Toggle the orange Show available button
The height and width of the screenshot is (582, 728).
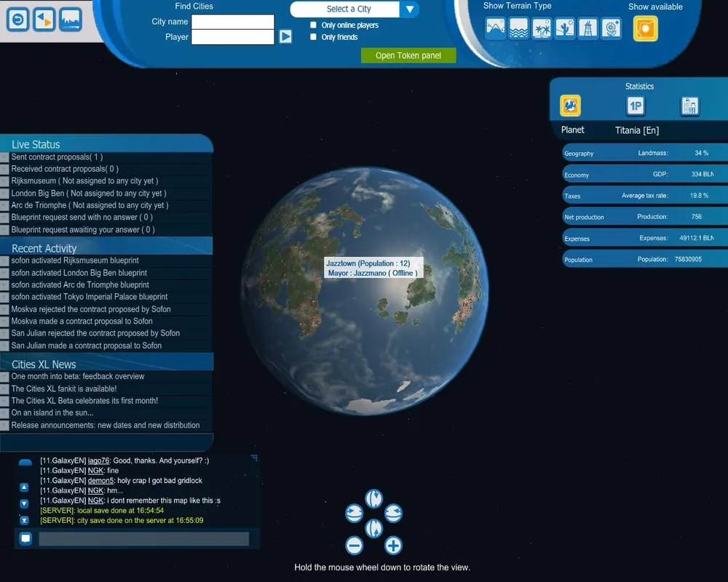tap(646, 29)
